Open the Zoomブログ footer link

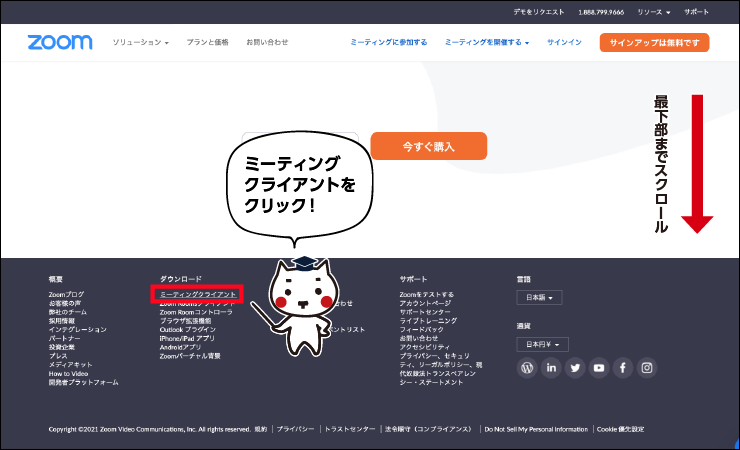click(66, 294)
